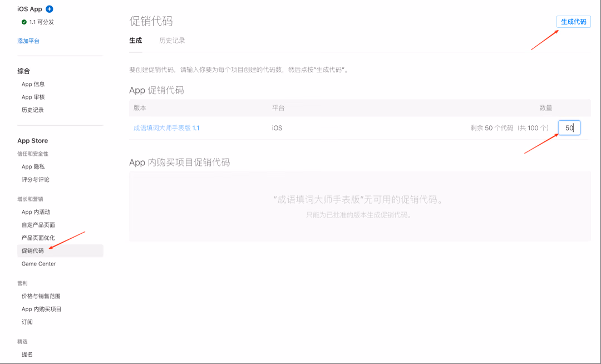Click the 增长和营销 group label

tap(30, 199)
